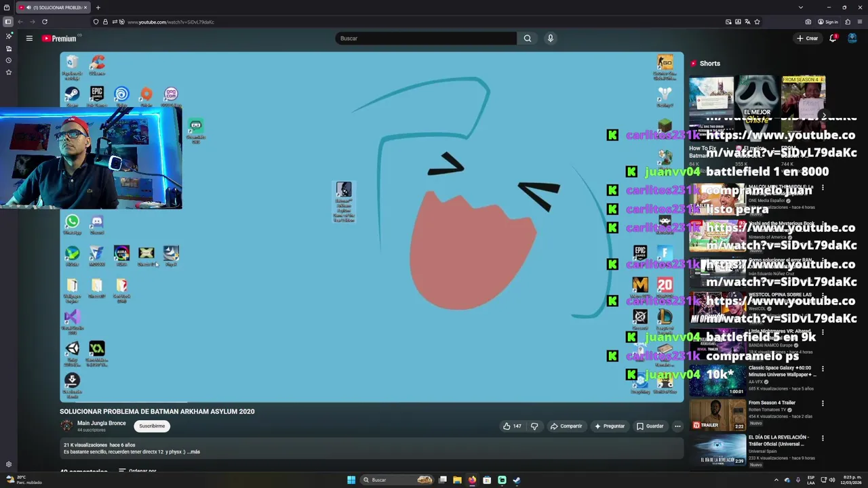This screenshot has width=868, height=488.
Task: Click the video title SOLUCIONAR PROBLEMA DE BATMAN
Action: click(x=157, y=411)
